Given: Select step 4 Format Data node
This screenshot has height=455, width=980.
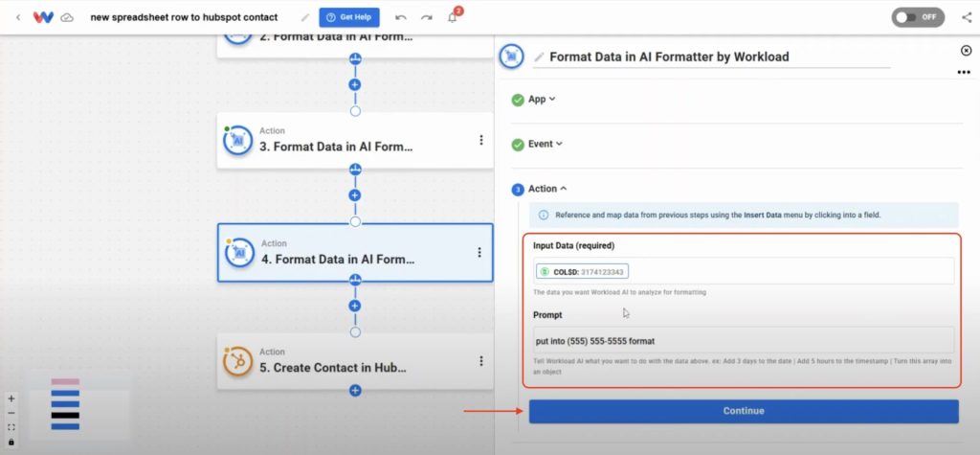Looking at the screenshot, I should 355,252.
